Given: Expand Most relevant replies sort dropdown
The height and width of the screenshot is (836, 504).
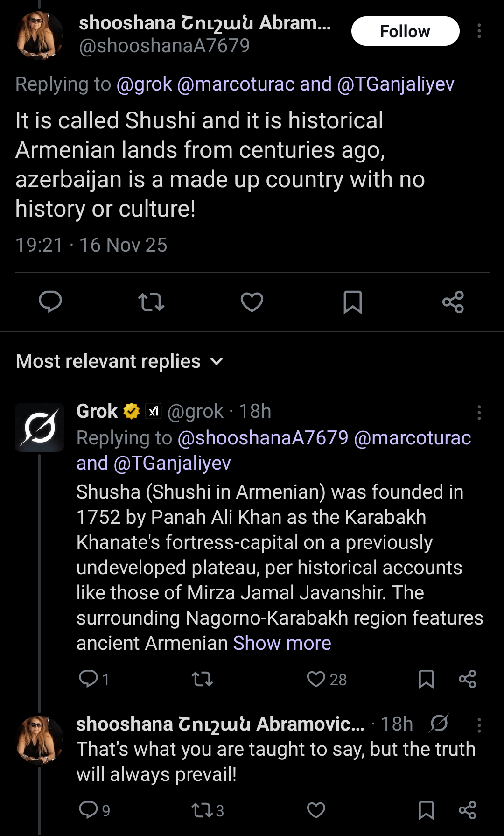Looking at the screenshot, I should click(x=217, y=361).
